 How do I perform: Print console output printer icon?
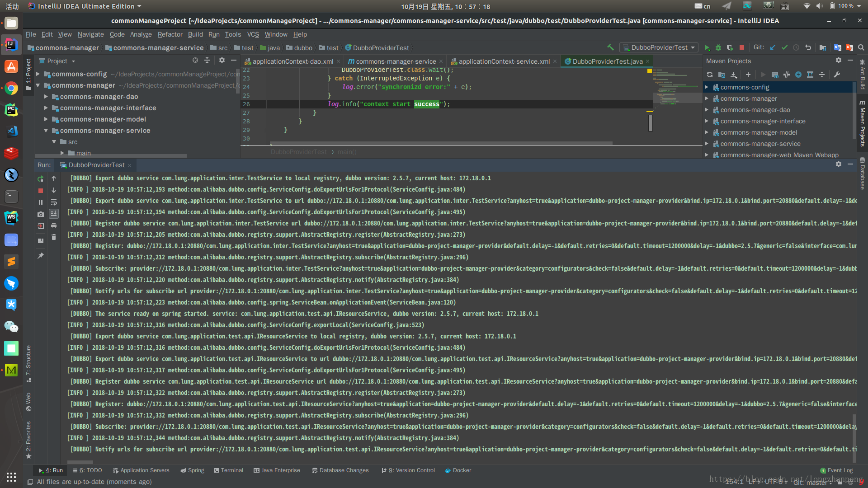coord(54,225)
